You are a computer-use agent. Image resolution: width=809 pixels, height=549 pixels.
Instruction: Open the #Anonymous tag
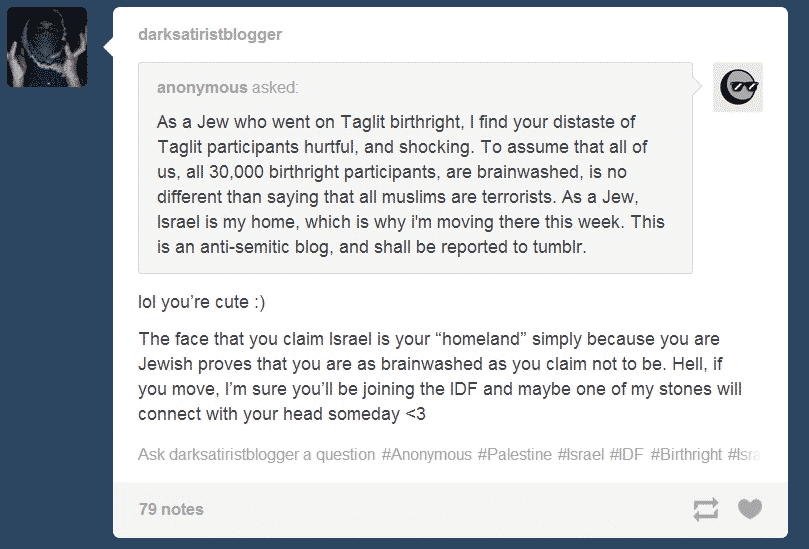(x=427, y=455)
